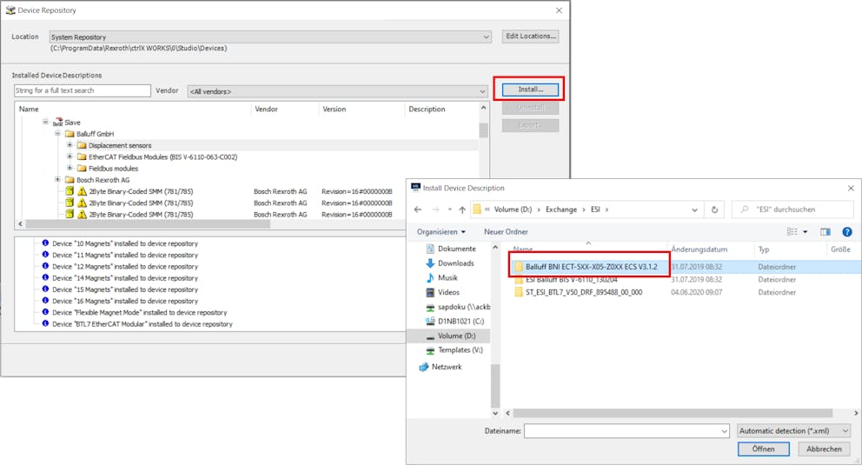
Task: Click the Install... button in Device Repository
Action: point(530,90)
